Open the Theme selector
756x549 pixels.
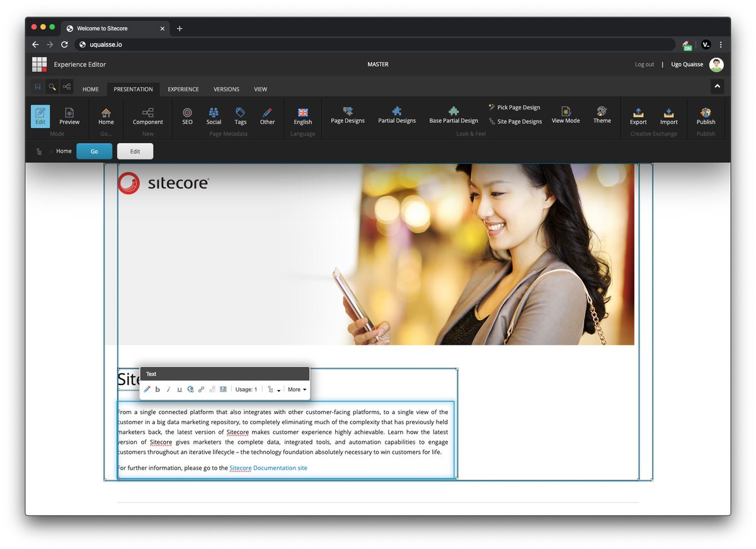(x=602, y=115)
